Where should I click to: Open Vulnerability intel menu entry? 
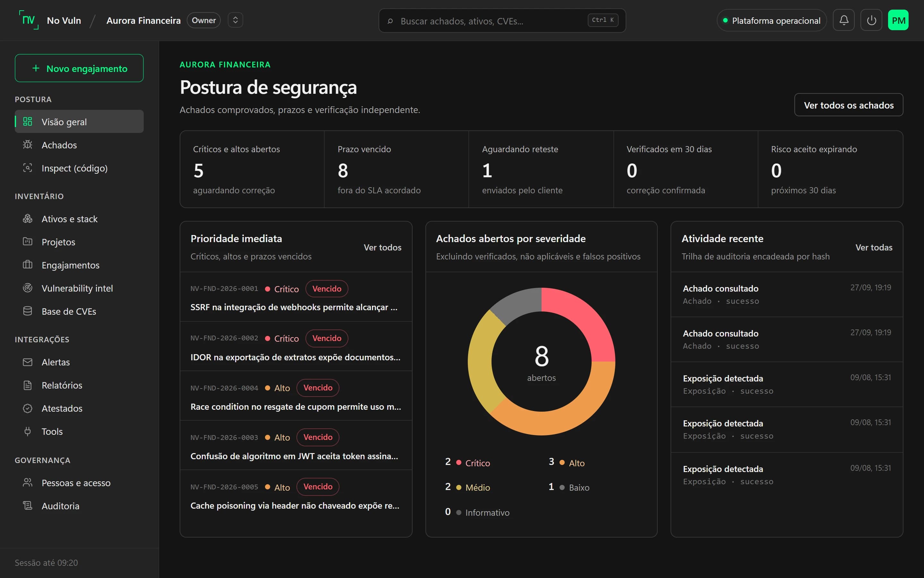coord(79,288)
